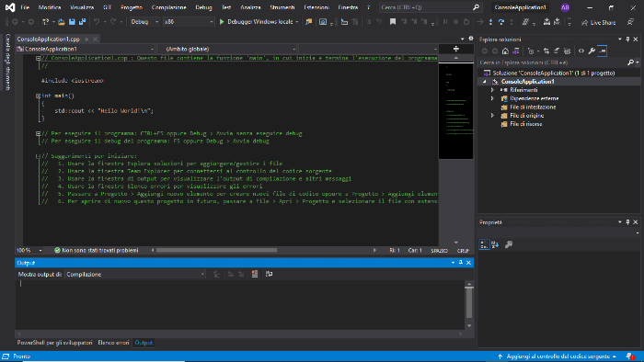This screenshot has height=362, width=644.
Task: Click the Undo arrow icon
Action: pyautogui.click(x=97, y=22)
